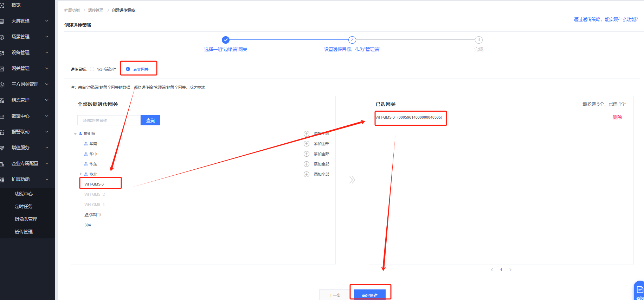Select the 华东 tree node
The height and width of the screenshot is (300, 644).
click(93, 164)
